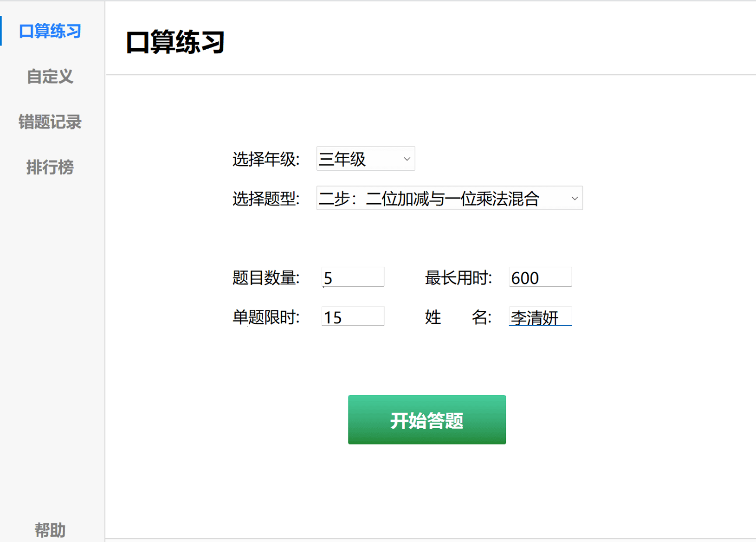Select the 姓名 field containing 李清妍
Screen dimensions: 756x542
540,317
